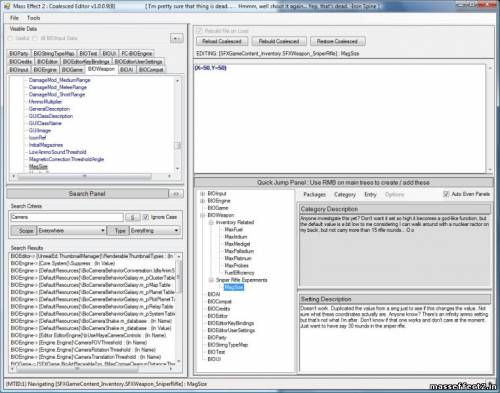Select LowAmmoSoundThreshold in the weapon tree
Screen dimensions: 500x393
pos(58,152)
